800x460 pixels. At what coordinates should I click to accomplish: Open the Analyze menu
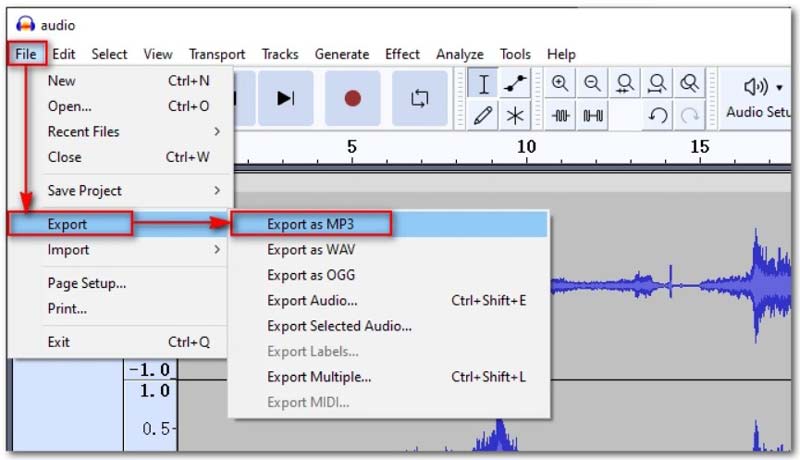pos(460,54)
